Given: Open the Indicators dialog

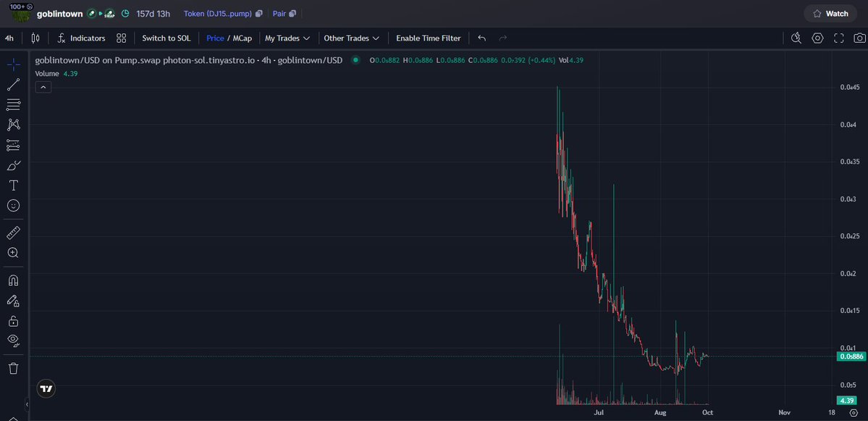Looking at the screenshot, I should pyautogui.click(x=82, y=38).
